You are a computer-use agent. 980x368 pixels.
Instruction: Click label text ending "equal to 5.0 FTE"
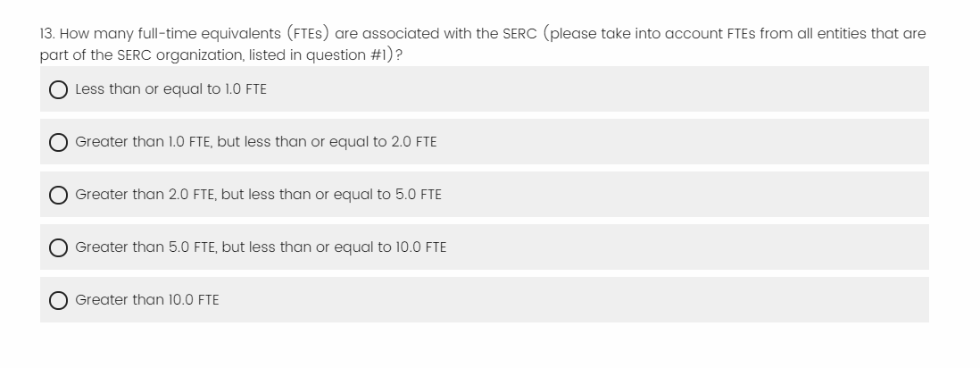pos(258,195)
